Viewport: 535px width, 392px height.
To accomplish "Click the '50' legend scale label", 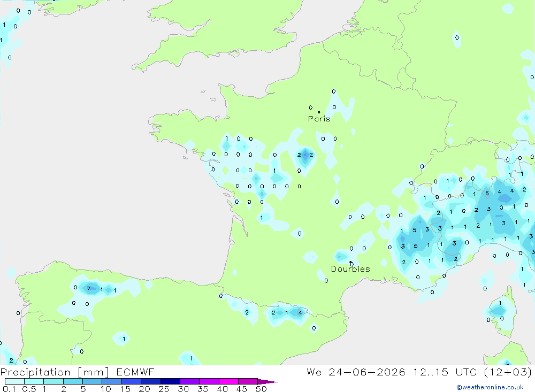I will (261, 389).
